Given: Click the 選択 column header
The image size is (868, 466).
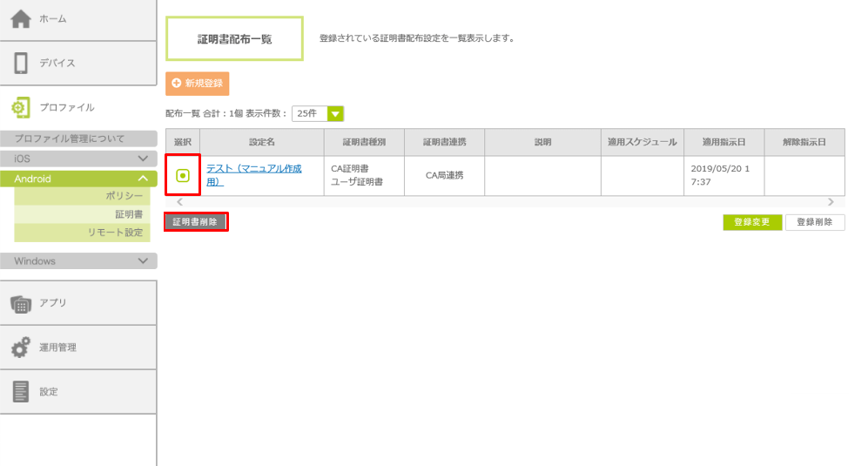Looking at the screenshot, I should click(x=183, y=142).
